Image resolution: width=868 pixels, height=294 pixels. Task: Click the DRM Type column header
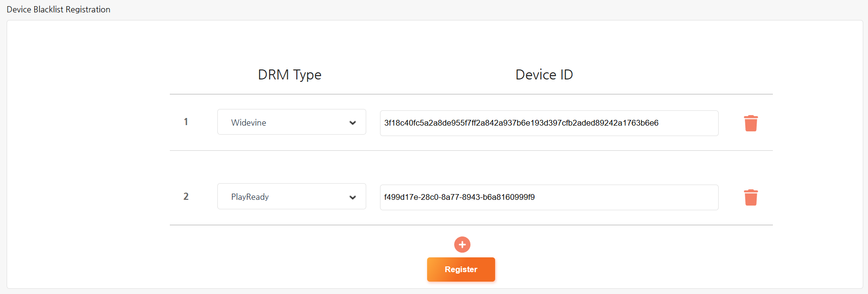point(290,75)
